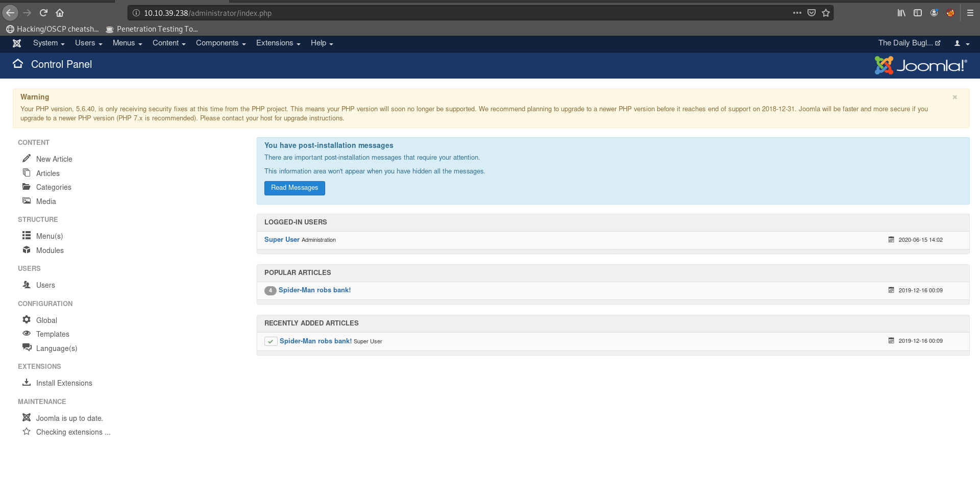Open Install Extensions link
Viewport: 980px width, 477px height.
64,383
